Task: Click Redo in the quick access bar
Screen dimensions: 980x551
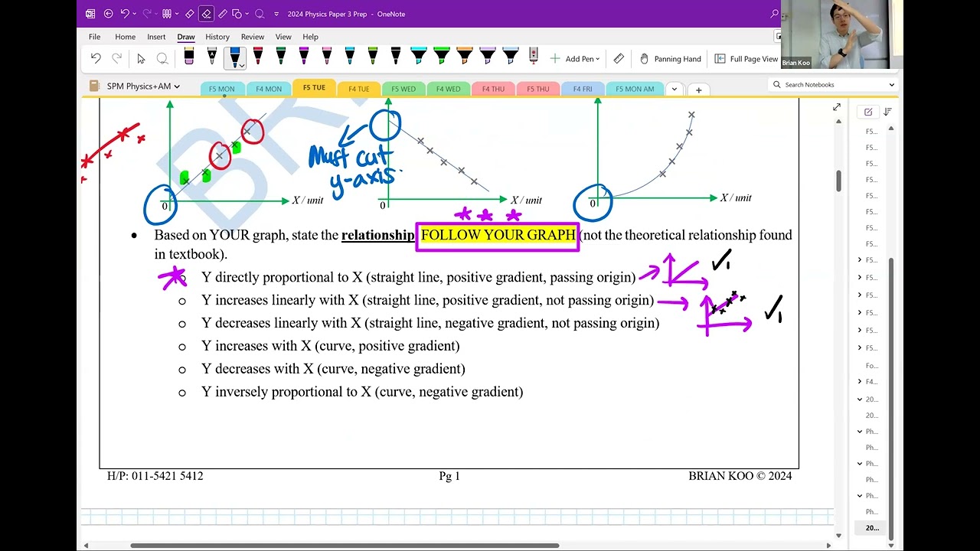Action: click(148, 14)
